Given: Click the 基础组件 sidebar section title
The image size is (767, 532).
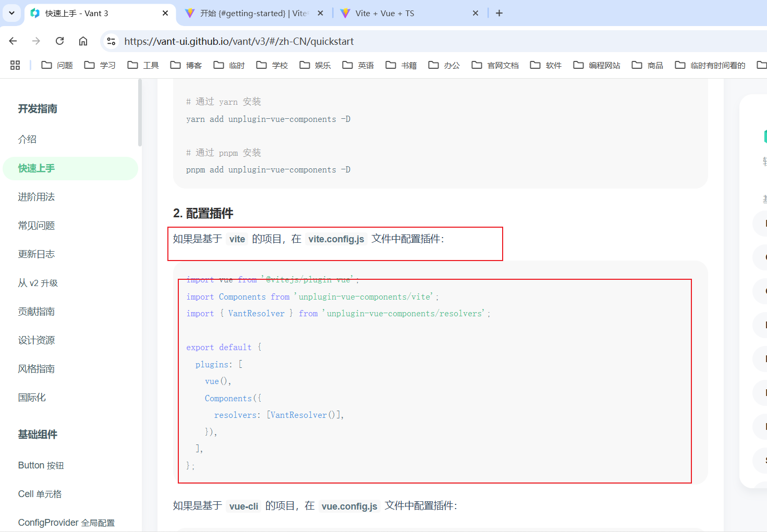Looking at the screenshot, I should (38, 435).
